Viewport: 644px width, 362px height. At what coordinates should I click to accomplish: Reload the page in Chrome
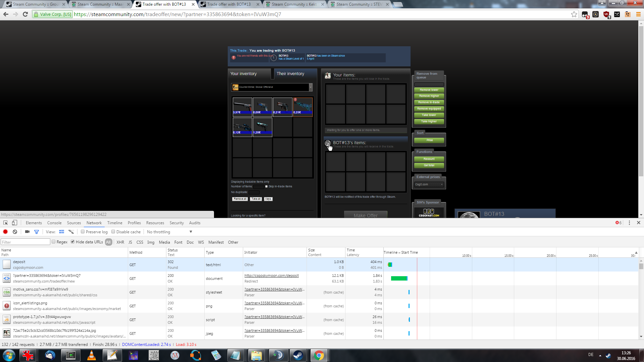click(x=25, y=14)
